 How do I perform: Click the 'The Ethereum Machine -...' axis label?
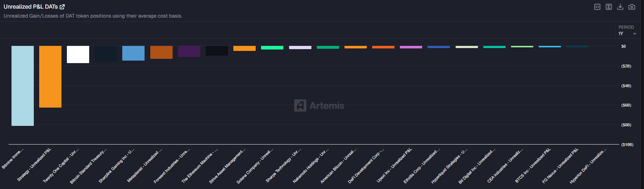pyautogui.click(x=200, y=166)
